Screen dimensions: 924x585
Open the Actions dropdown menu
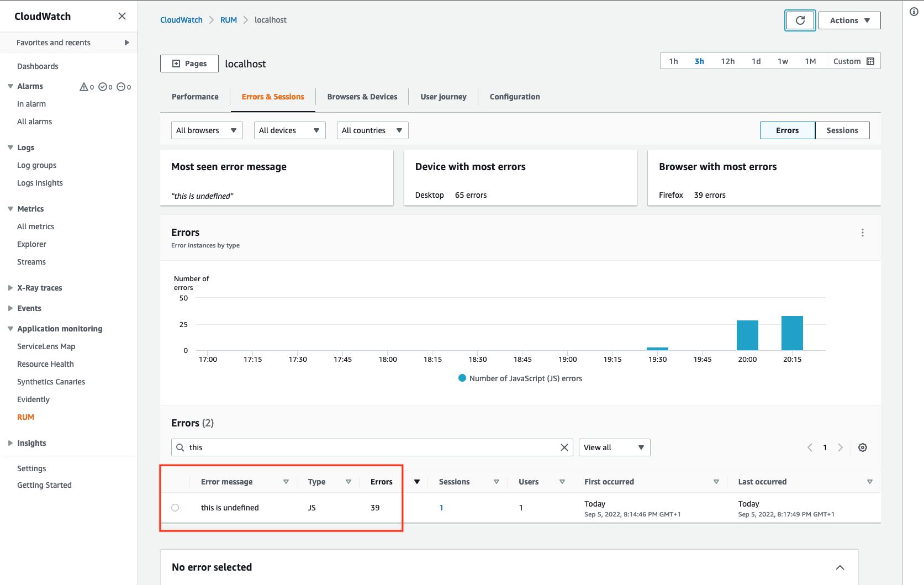click(x=849, y=20)
